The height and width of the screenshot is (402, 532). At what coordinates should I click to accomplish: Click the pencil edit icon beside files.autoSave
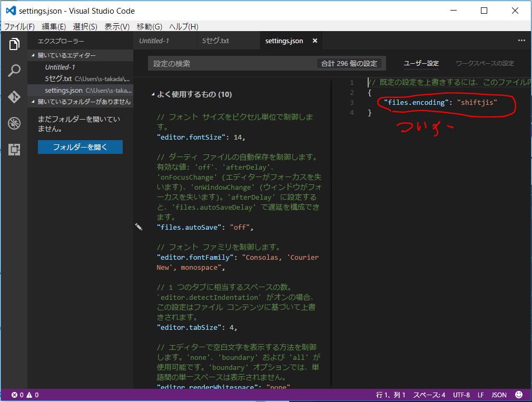[139, 227]
